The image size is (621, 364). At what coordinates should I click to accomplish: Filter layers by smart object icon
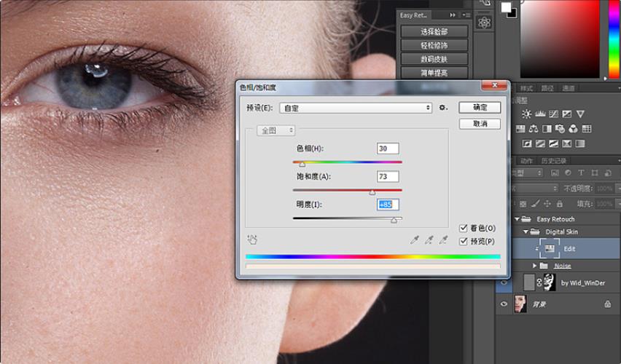608,173
